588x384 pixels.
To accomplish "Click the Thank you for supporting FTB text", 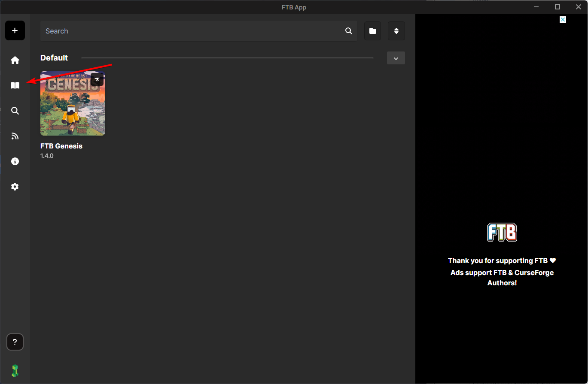I will pyautogui.click(x=502, y=260).
